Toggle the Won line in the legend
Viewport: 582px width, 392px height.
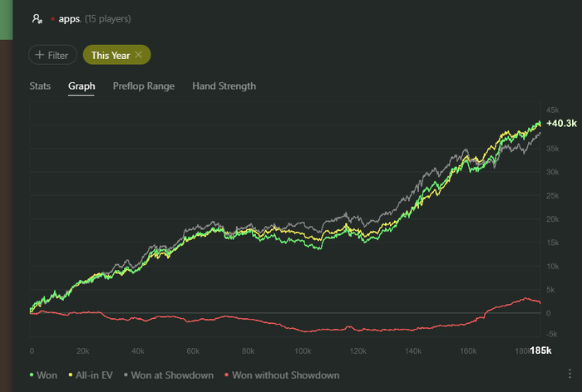43,375
